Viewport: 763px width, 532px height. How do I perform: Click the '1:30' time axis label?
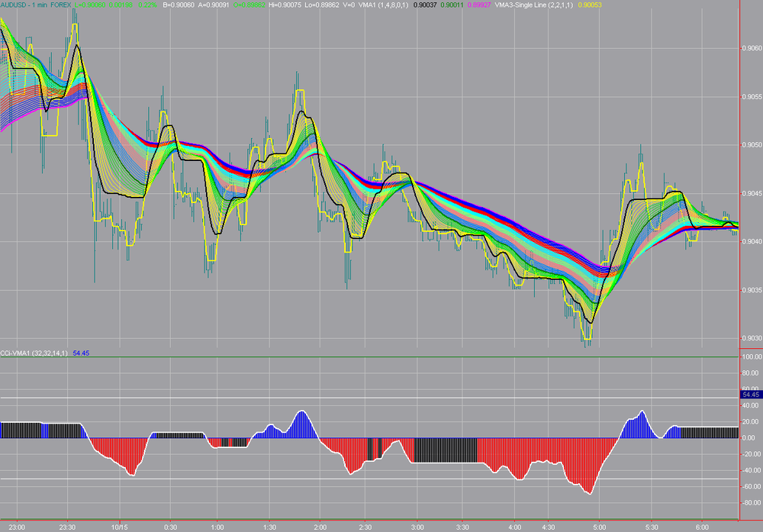click(x=269, y=527)
